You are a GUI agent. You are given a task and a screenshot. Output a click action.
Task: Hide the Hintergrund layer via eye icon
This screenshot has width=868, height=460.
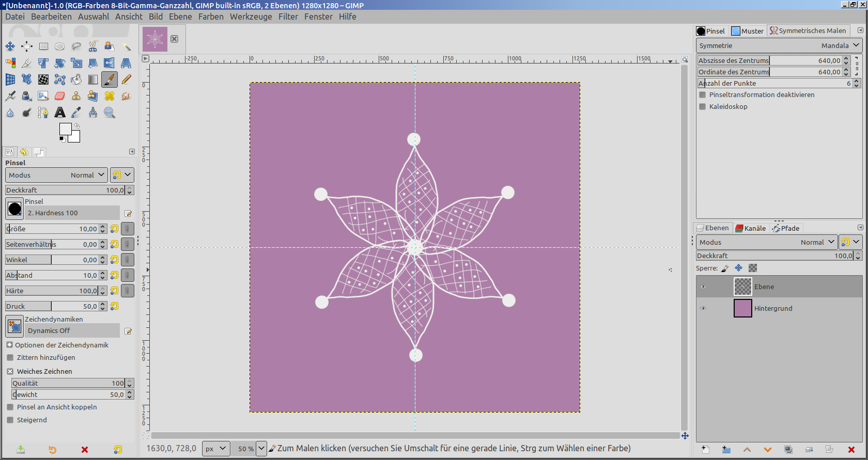pos(703,309)
